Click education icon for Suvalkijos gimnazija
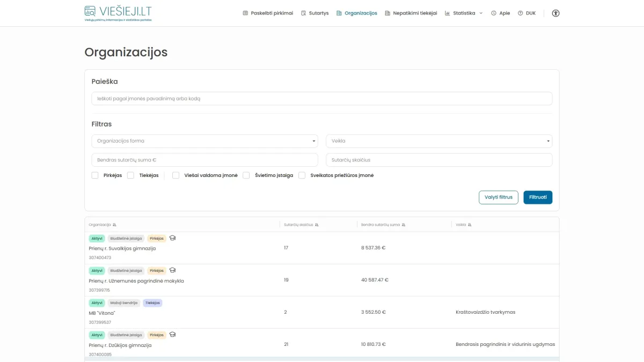The width and height of the screenshot is (644, 362). point(172,238)
